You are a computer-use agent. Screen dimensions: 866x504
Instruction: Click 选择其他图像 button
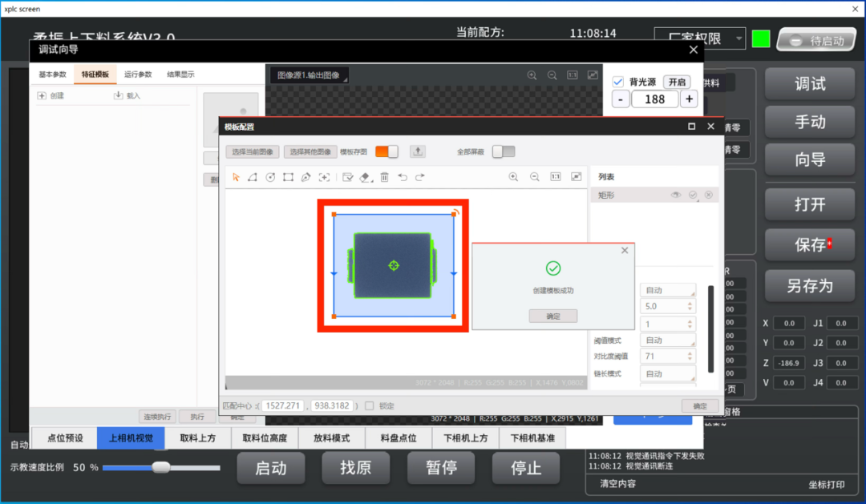(310, 151)
